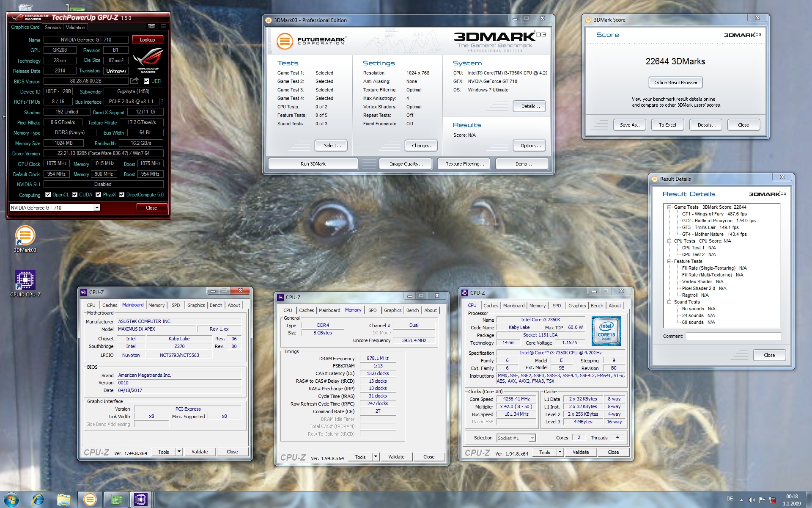The image size is (812, 508).
Task: Click the 3DMark Score window title icon
Action: point(588,20)
